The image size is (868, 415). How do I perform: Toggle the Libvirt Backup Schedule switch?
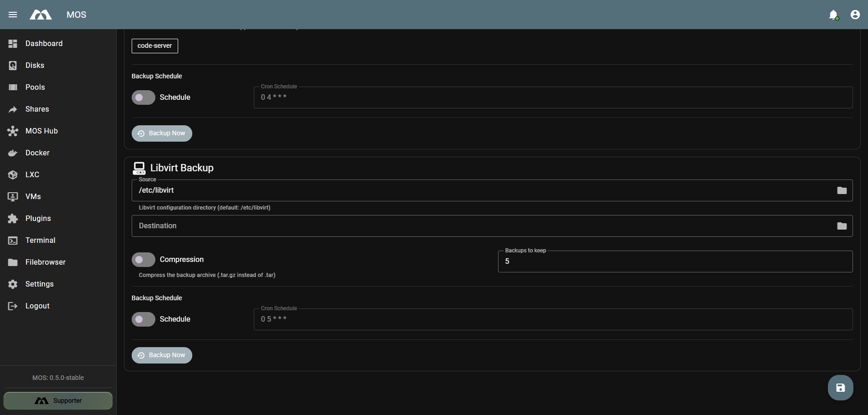click(144, 319)
